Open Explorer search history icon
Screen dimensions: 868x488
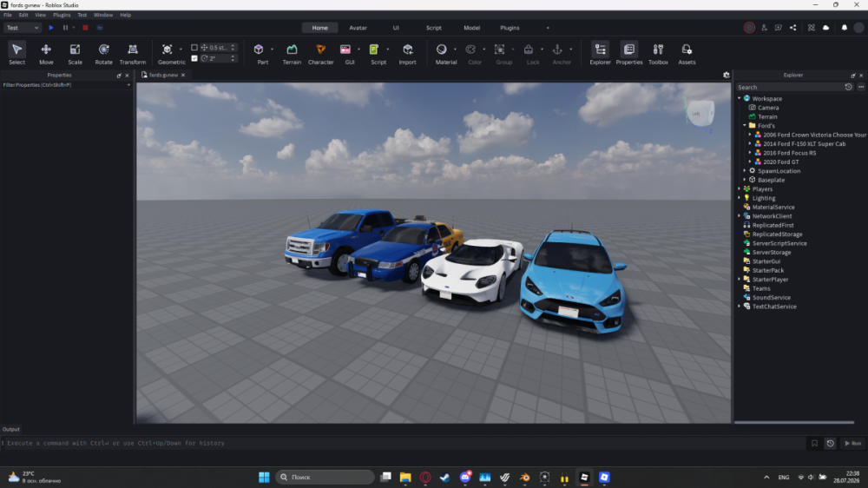point(848,87)
